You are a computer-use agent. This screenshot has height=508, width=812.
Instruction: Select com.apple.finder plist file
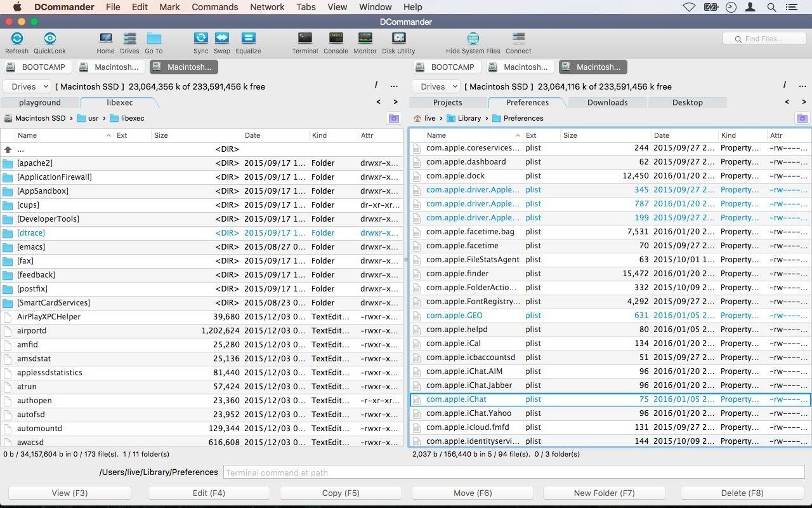pos(610,274)
